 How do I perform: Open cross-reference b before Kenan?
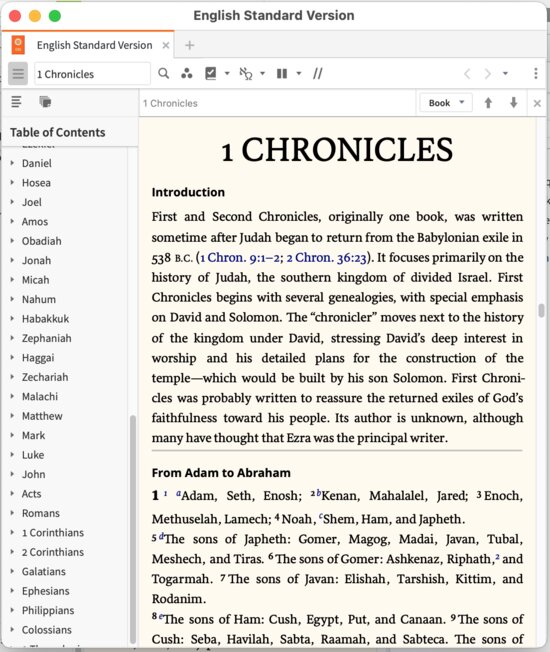(319, 493)
